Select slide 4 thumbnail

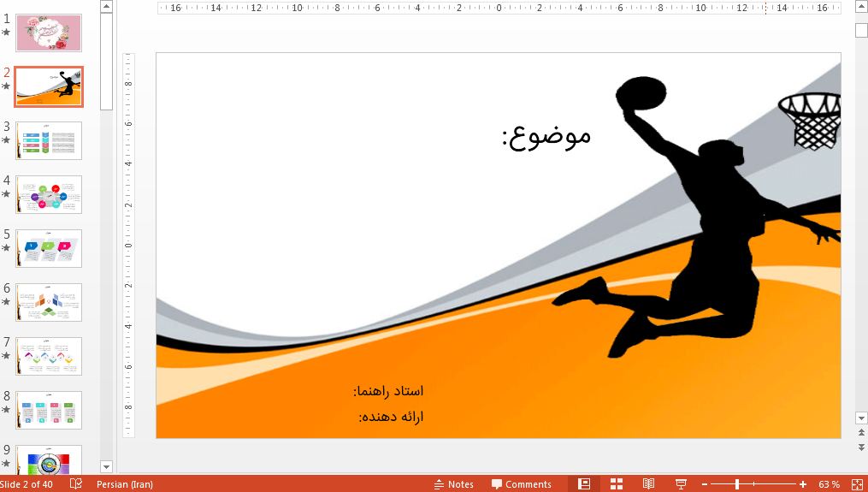point(49,195)
